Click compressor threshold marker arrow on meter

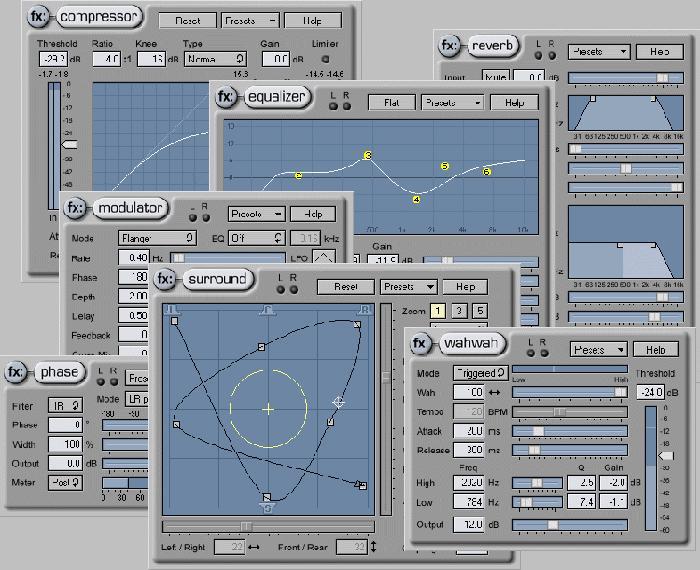(x=70, y=145)
